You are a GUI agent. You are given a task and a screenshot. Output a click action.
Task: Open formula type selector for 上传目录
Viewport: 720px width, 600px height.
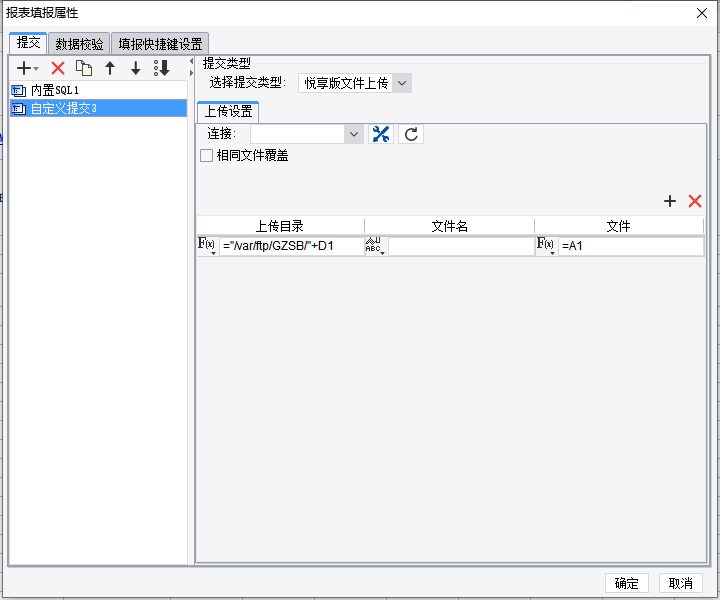[207, 246]
